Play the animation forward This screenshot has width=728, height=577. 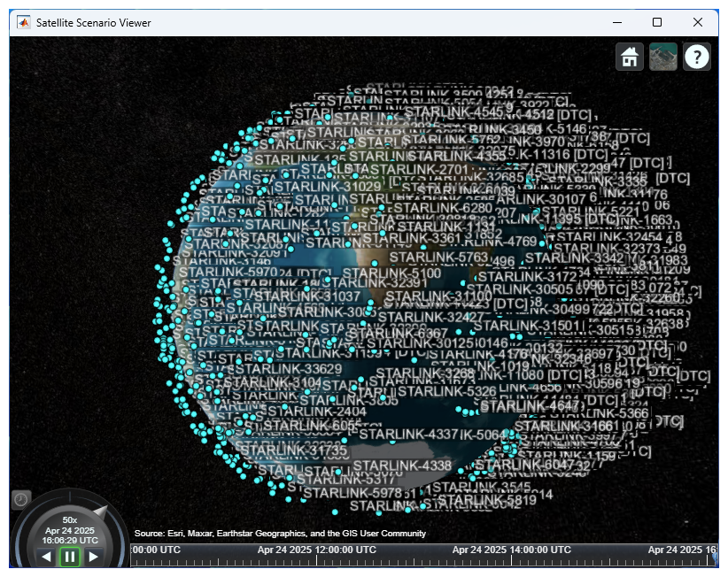click(93, 556)
